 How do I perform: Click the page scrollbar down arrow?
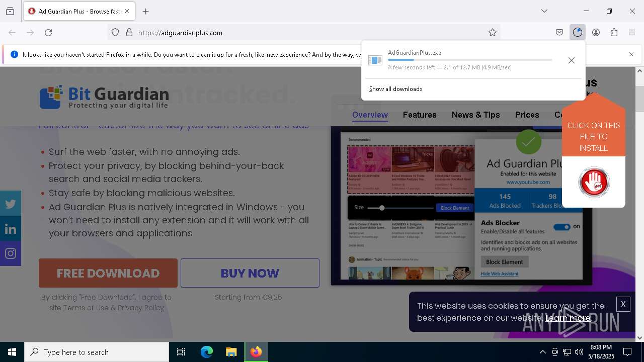click(x=639, y=337)
